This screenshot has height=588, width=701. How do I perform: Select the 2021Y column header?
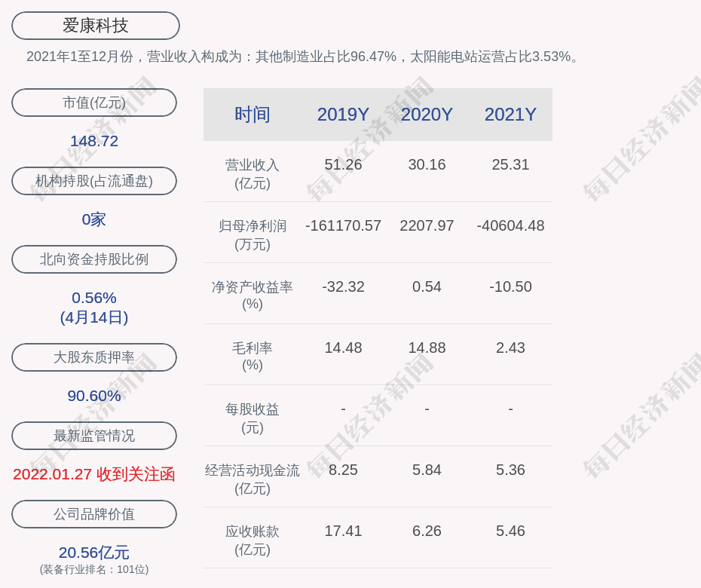pyautogui.click(x=510, y=115)
